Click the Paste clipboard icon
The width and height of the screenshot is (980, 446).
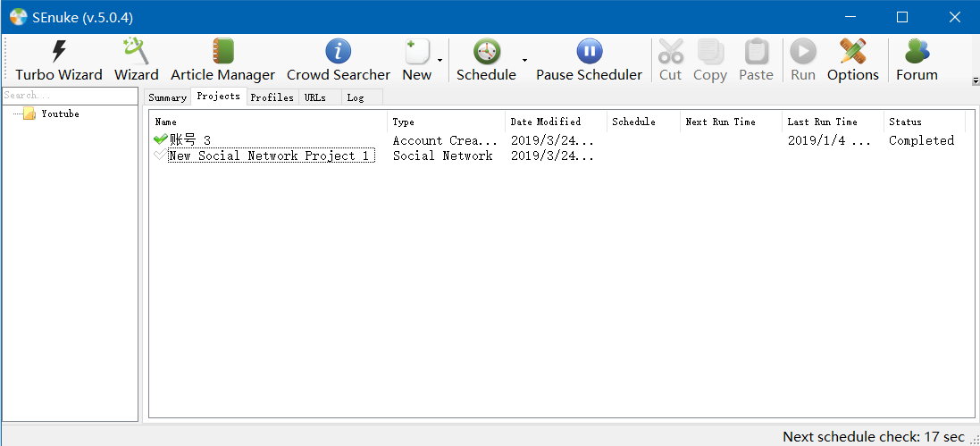click(x=757, y=51)
